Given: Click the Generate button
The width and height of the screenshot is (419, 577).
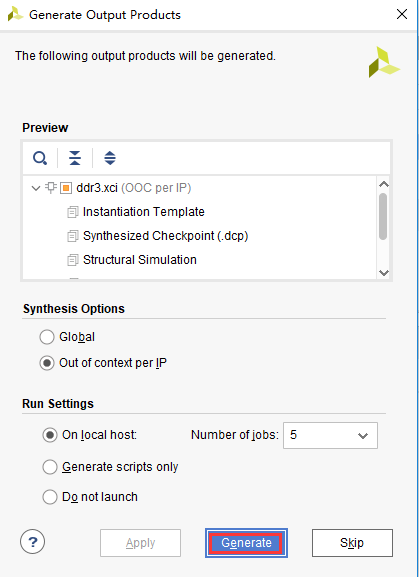Looking at the screenshot, I should coord(246,543).
